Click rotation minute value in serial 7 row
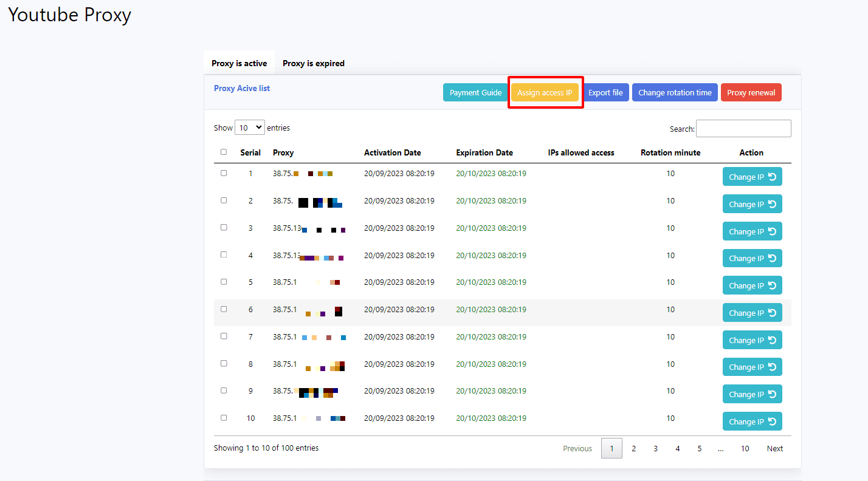Screen dimensions: 868x481 pyautogui.click(x=670, y=337)
